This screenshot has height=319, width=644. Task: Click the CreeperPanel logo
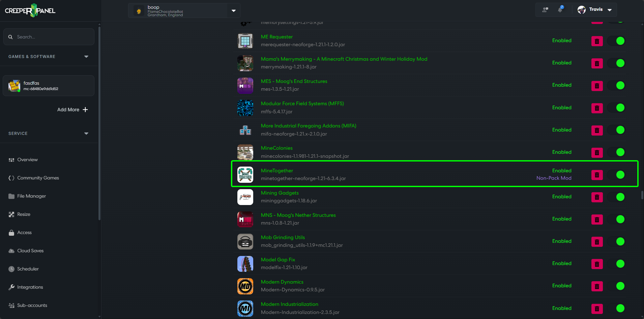(x=30, y=10)
